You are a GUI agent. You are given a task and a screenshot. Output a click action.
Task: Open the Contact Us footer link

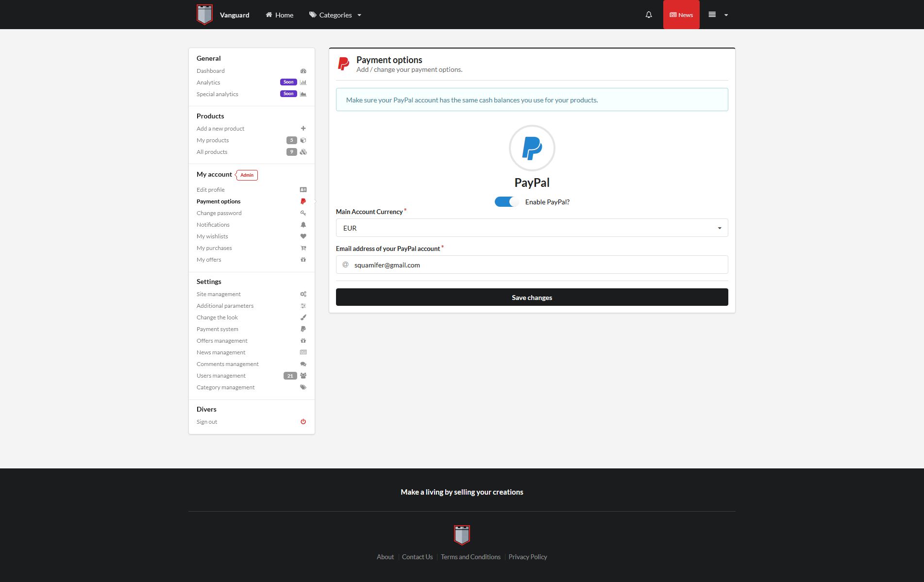417,557
